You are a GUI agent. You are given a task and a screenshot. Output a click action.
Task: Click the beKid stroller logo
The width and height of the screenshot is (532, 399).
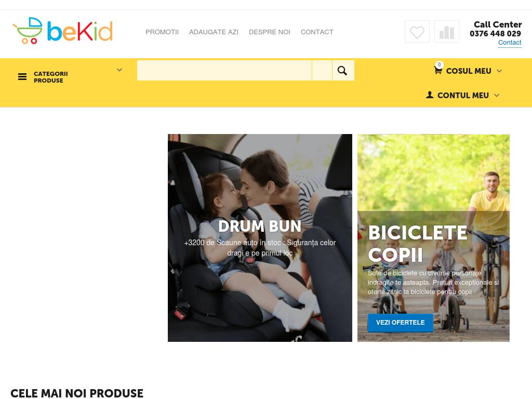tap(62, 31)
